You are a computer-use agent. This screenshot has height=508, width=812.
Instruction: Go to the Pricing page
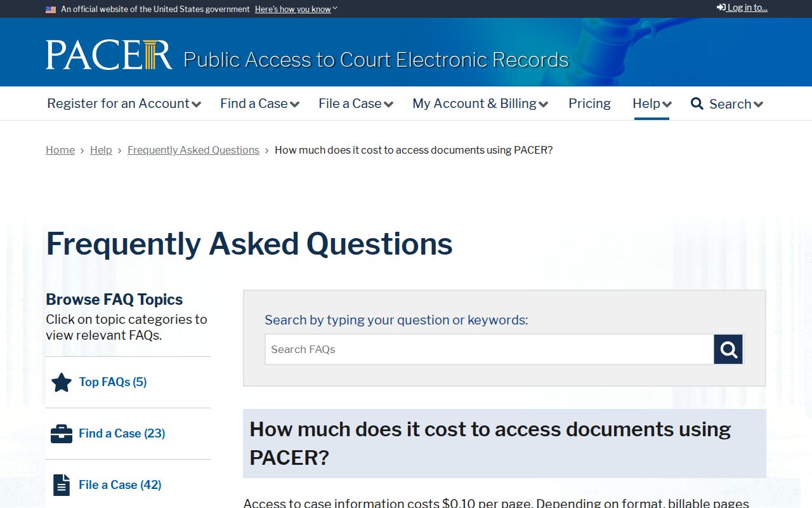point(589,104)
